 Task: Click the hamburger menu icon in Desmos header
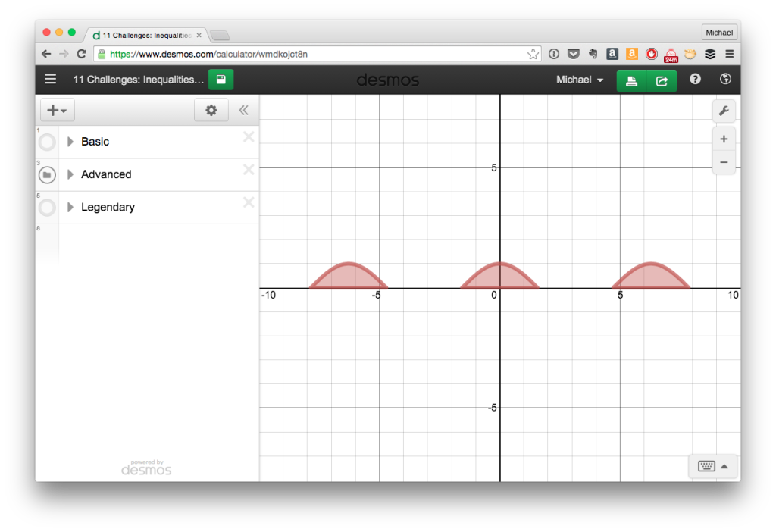coord(50,79)
